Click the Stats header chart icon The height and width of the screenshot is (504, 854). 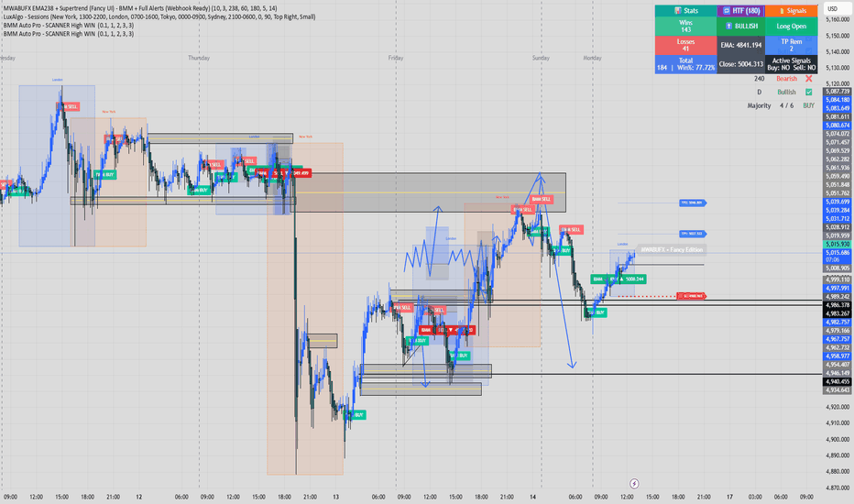pos(677,10)
